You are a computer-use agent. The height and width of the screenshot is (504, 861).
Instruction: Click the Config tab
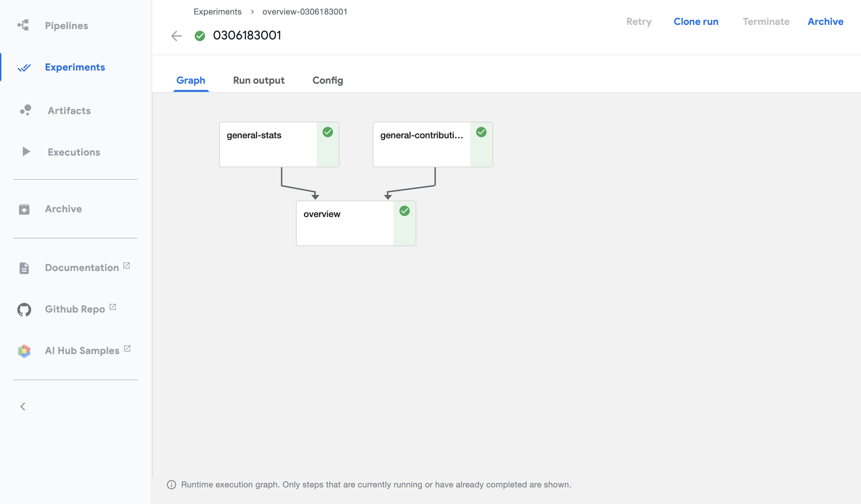[327, 80]
